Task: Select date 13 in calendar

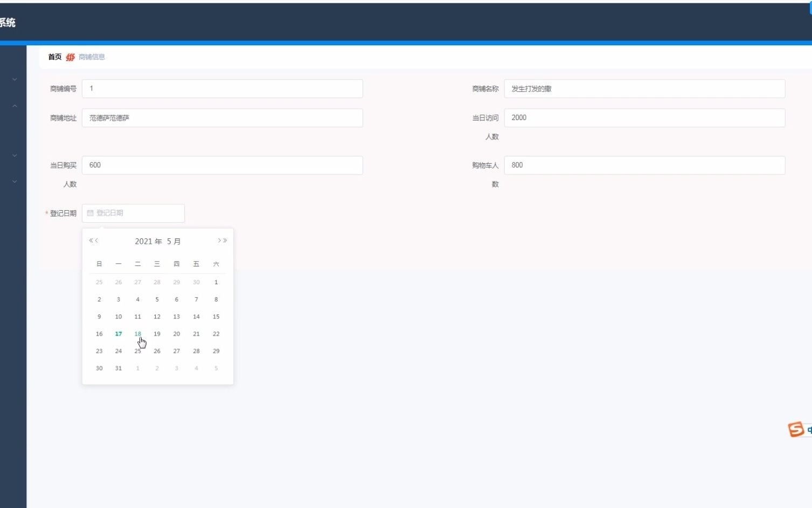Action: click(176, 317)
